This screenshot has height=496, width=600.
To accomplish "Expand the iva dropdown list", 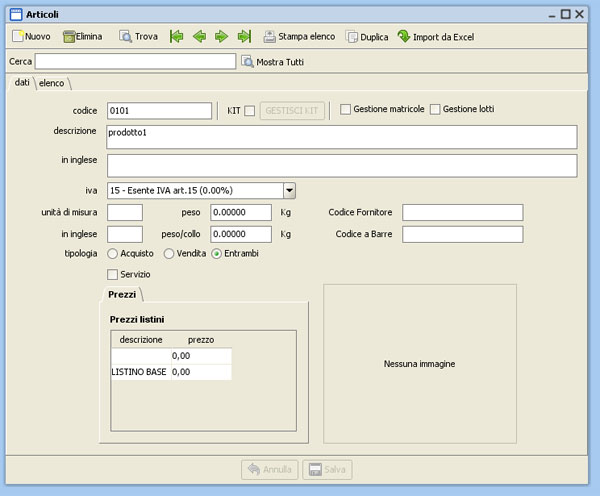I will [x=289, y=189].
